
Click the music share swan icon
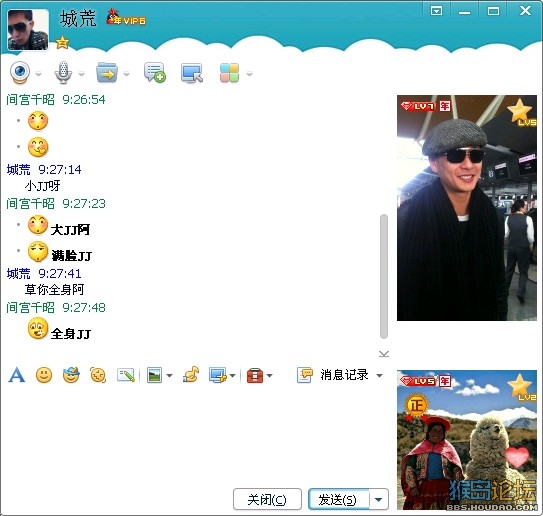(191, 375)
